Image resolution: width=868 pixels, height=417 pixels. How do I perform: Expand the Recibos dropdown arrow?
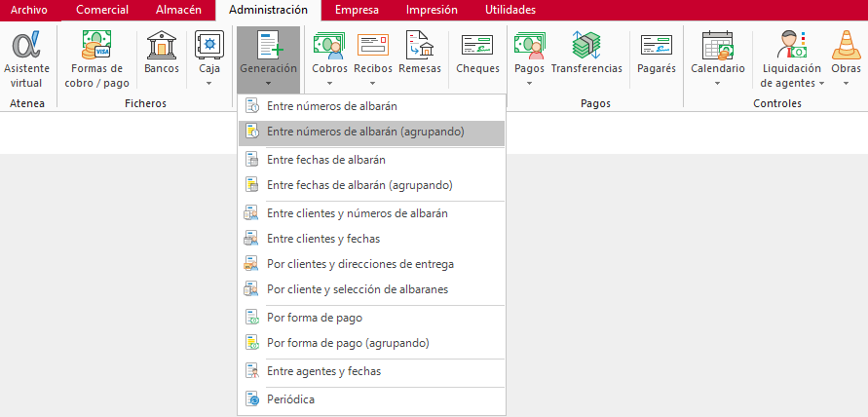click(372, 84)
